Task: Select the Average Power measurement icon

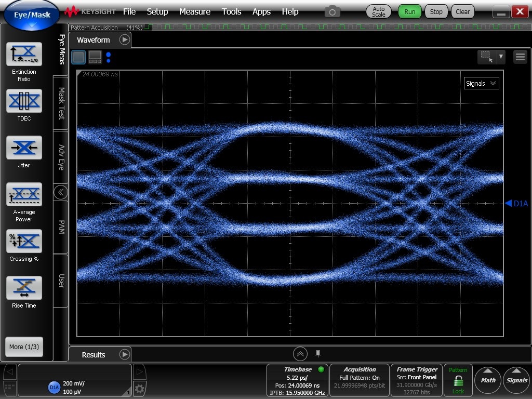Action: (x=24, y=194)
